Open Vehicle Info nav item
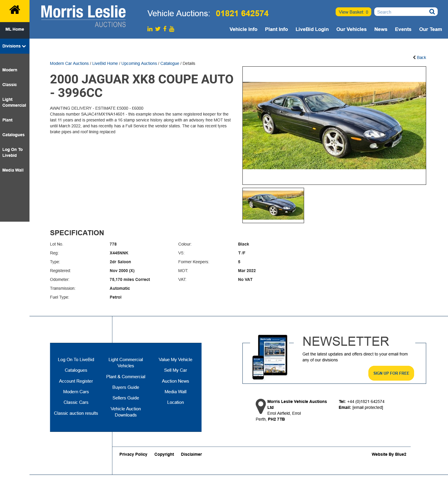This screenshot has width=448, height=479. click(243, 29)
